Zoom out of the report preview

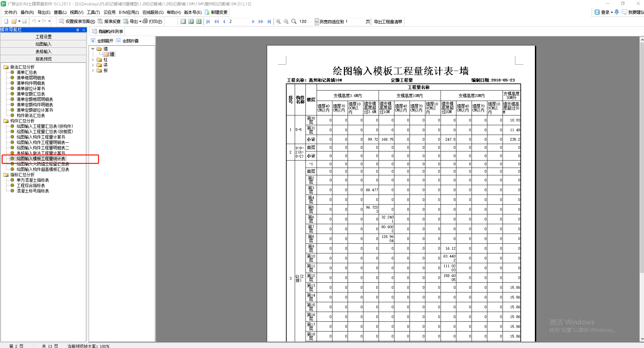pyautogui.click(x=286, y=22)
